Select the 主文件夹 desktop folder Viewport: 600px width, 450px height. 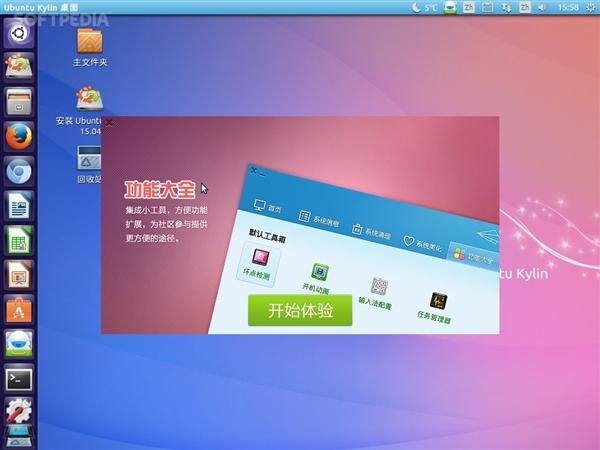click(x=90, y=44)
